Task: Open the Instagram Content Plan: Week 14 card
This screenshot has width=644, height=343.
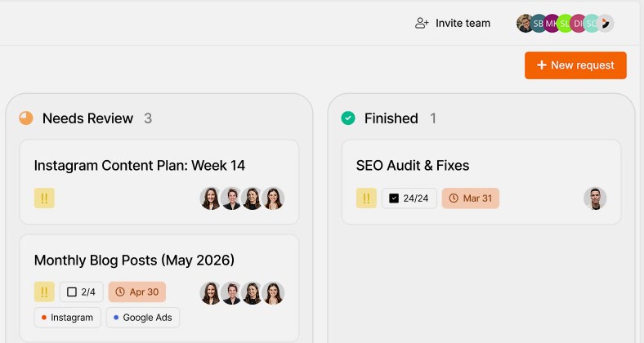Action: 159,182
